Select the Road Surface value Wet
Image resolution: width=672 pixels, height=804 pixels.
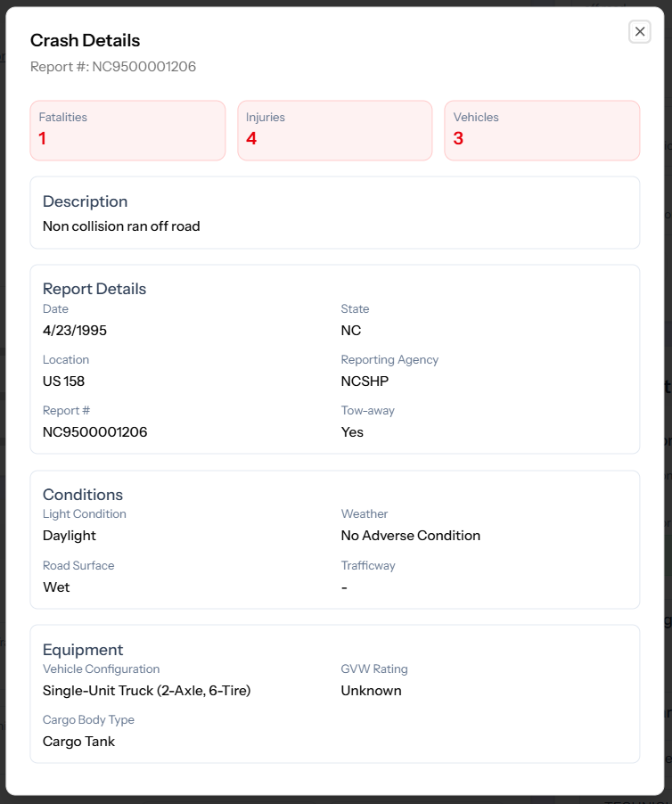[x=56, y=587]
